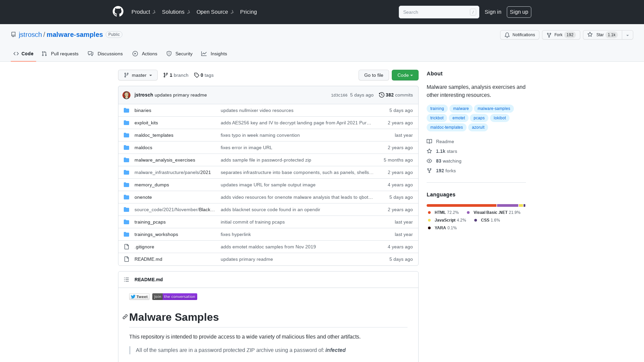
Task: Click the Pull requests icon
Action: [x=45, y=54]
